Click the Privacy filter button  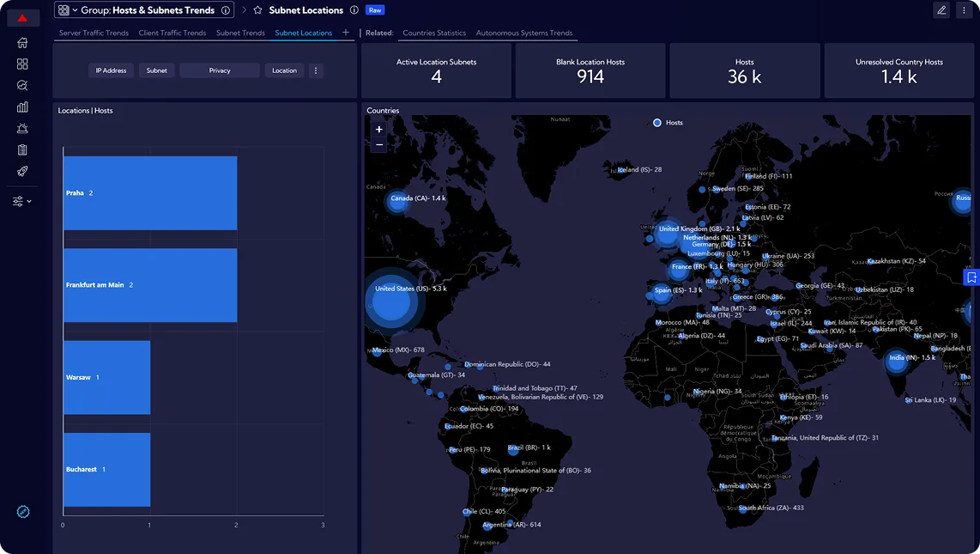tap(220, 70)
